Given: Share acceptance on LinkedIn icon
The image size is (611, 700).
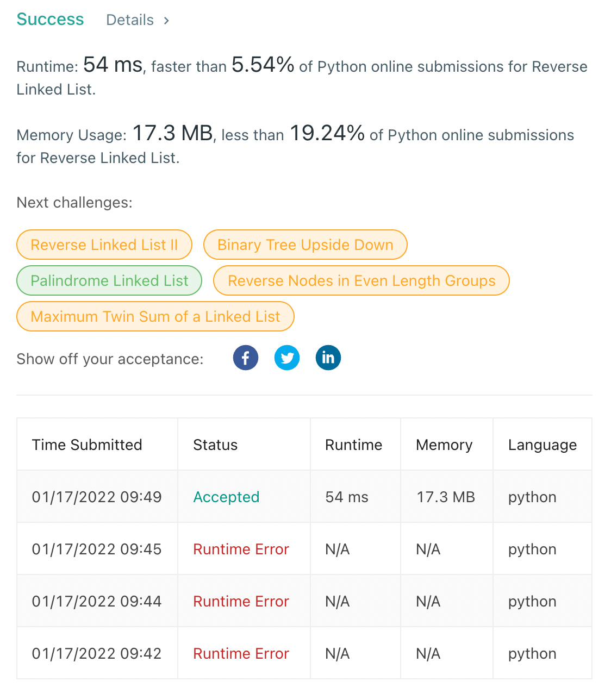Looking at the screenshot, I should click(328, 358).
